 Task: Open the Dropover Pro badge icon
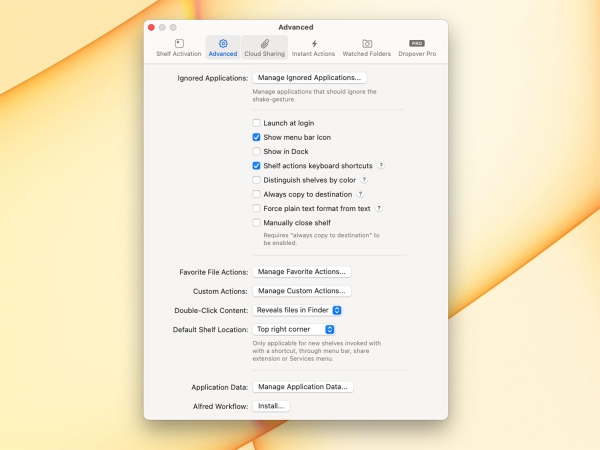click(417, 43)
